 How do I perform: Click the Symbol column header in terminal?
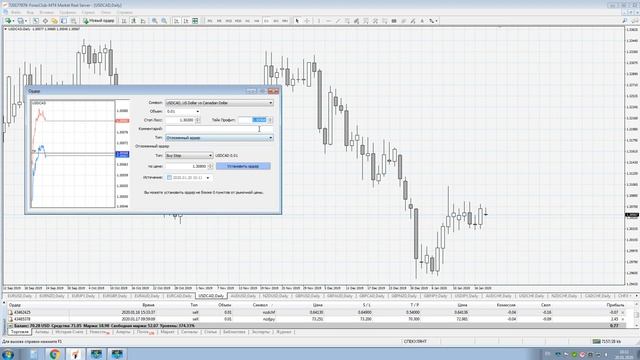[x=260, y=305]
